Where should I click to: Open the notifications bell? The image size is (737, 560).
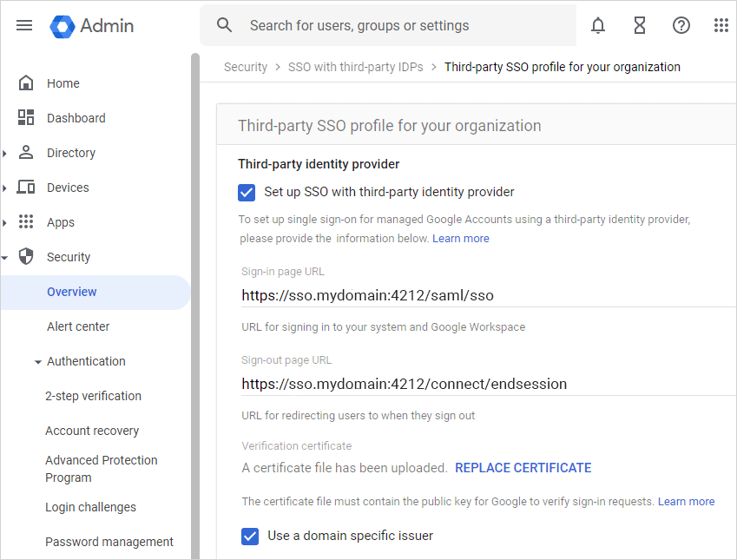tap(598, 25)
